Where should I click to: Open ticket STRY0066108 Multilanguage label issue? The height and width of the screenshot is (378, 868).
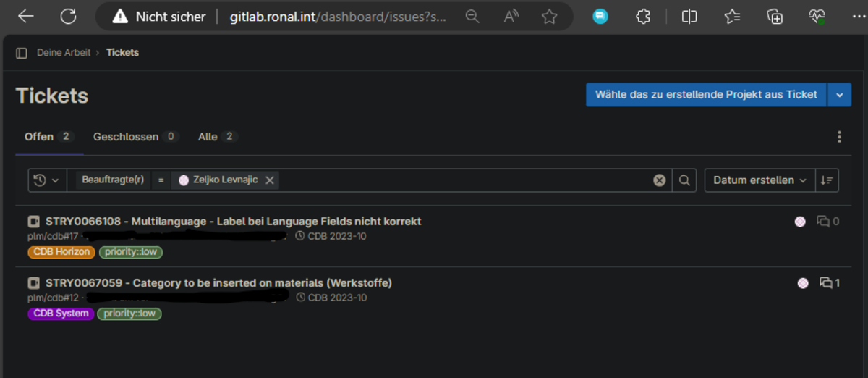coord(233,222)
